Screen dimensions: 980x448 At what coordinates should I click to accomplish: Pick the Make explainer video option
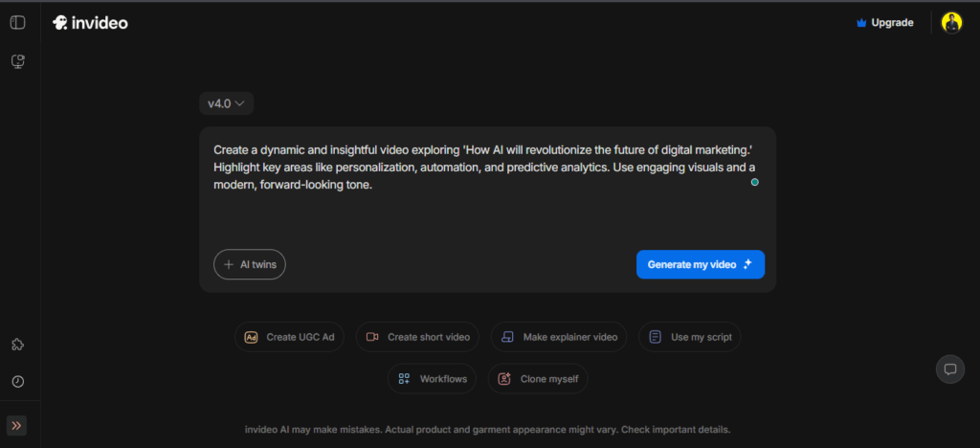[x=559, y=337]
